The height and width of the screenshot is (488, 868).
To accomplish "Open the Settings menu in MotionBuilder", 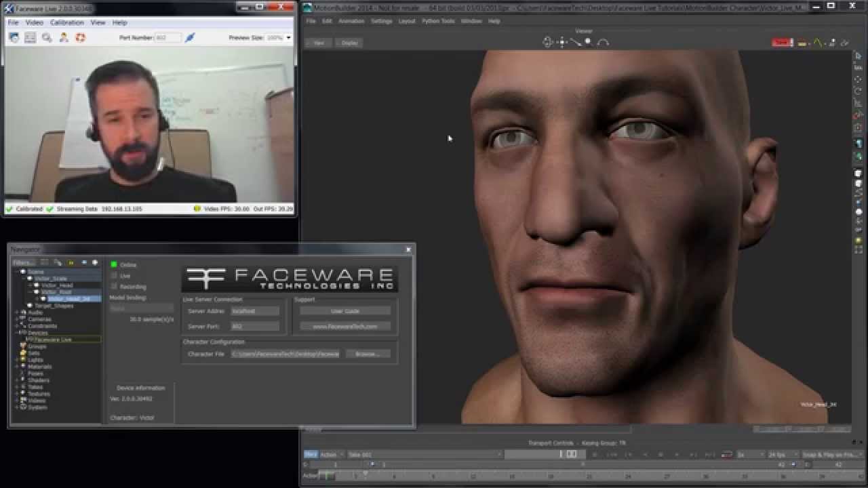I will pos(382,21).
